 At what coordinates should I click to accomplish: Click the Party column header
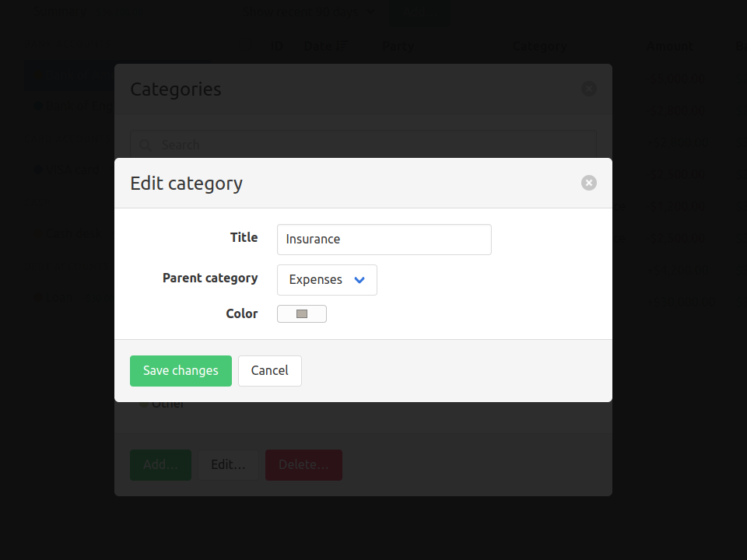point(398,46)
